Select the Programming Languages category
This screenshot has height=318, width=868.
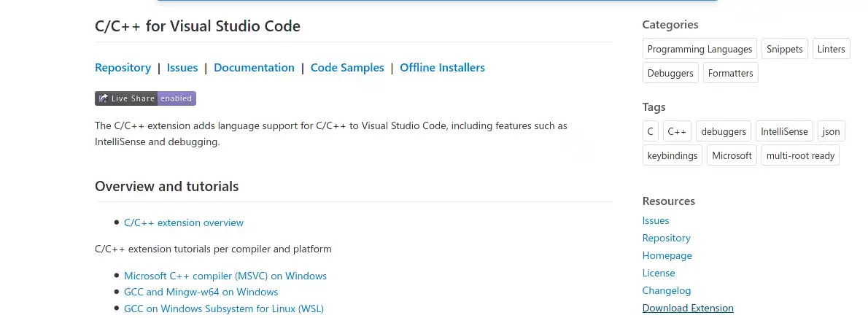click(700, 49)
